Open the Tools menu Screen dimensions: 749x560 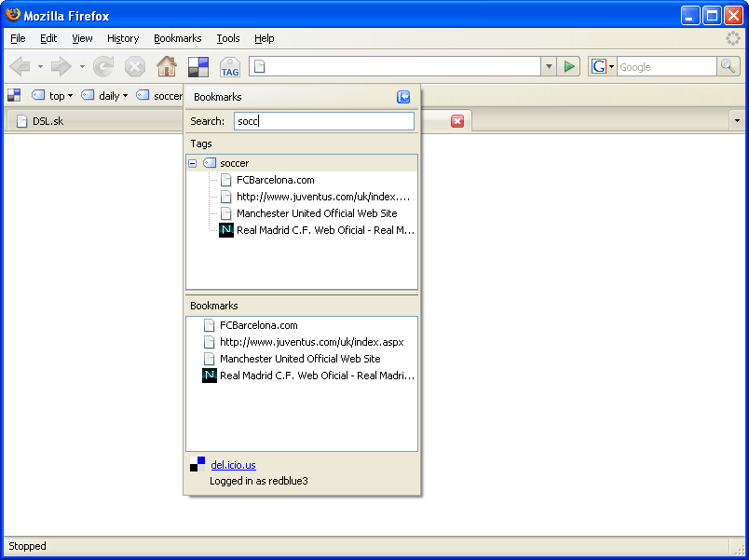(x=228, y=38)
